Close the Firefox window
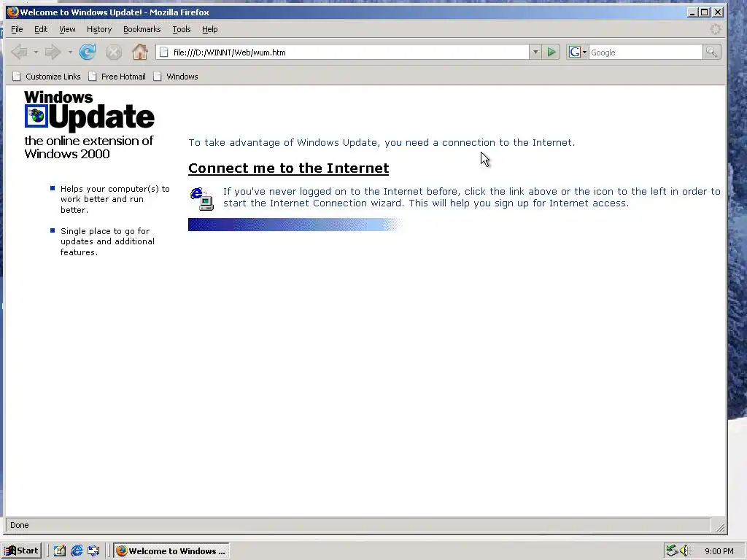Viewport: 747px width, 560px height. point(718,12)
